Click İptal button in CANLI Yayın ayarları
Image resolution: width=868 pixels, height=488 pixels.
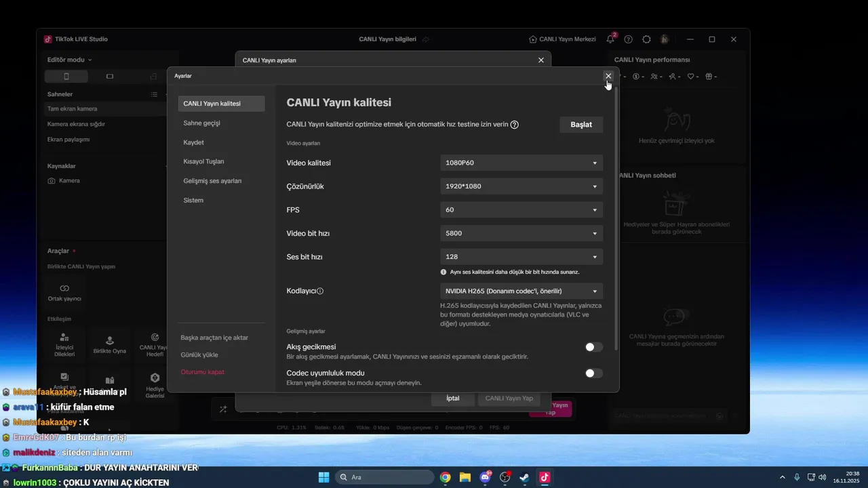(x=453, y=399)
